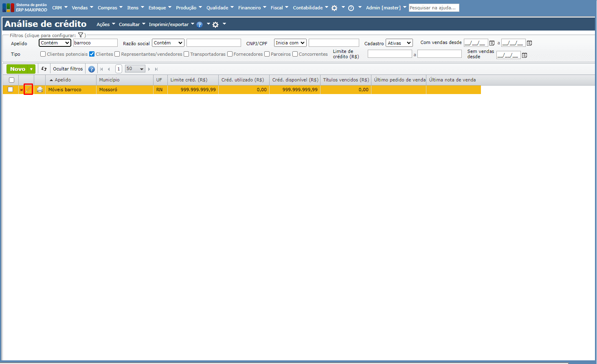Open the Análise de crédito gear settings
Viewport: 597px width, 364px height.
[x=215, y=24]
